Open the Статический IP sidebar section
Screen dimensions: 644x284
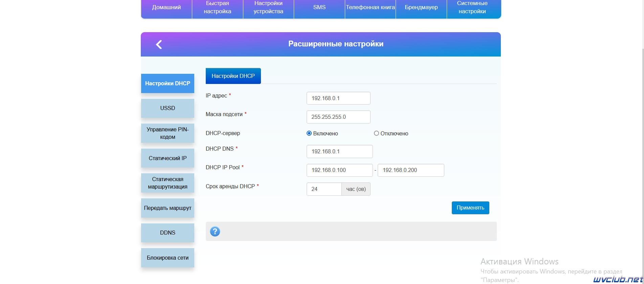click(x=168, y=158)
